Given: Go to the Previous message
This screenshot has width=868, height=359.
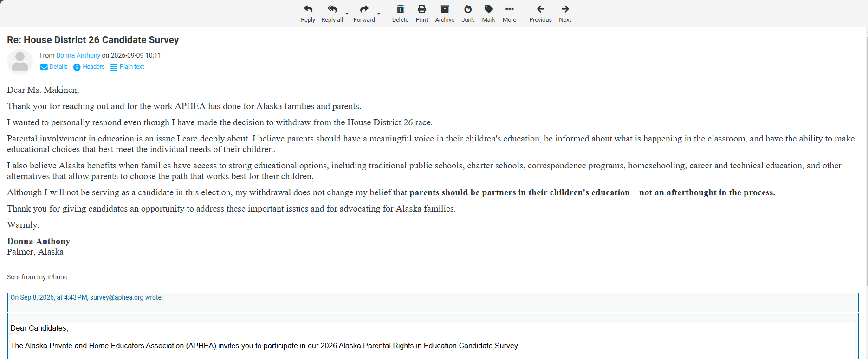Looking at the screenshot, I should pos(540,14).
